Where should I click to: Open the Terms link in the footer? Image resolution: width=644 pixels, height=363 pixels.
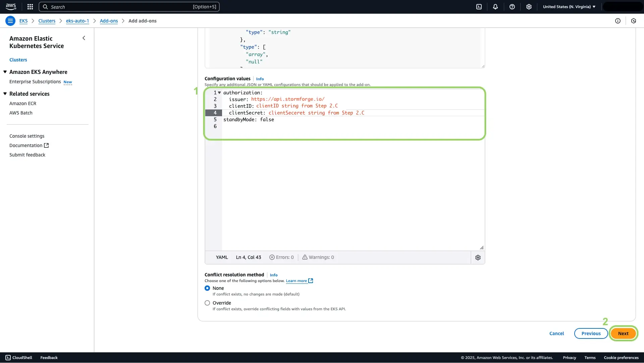pyautogui.click(x=590, y=358)
